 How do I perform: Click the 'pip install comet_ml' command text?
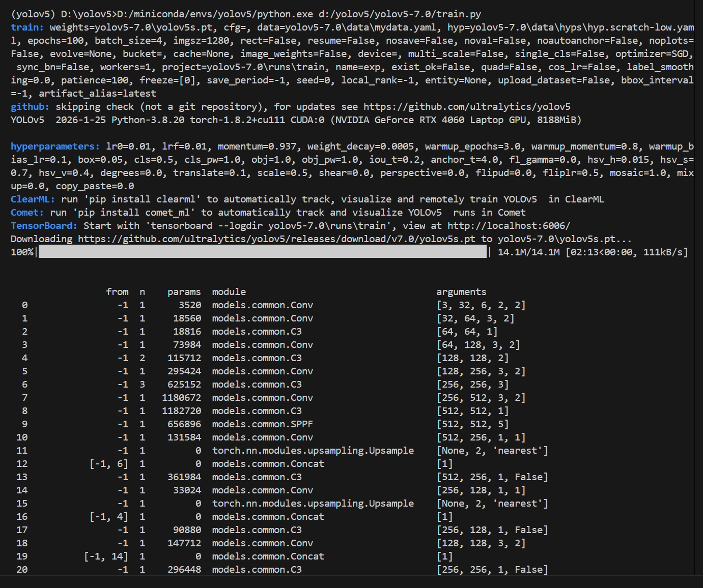[134, 213]
